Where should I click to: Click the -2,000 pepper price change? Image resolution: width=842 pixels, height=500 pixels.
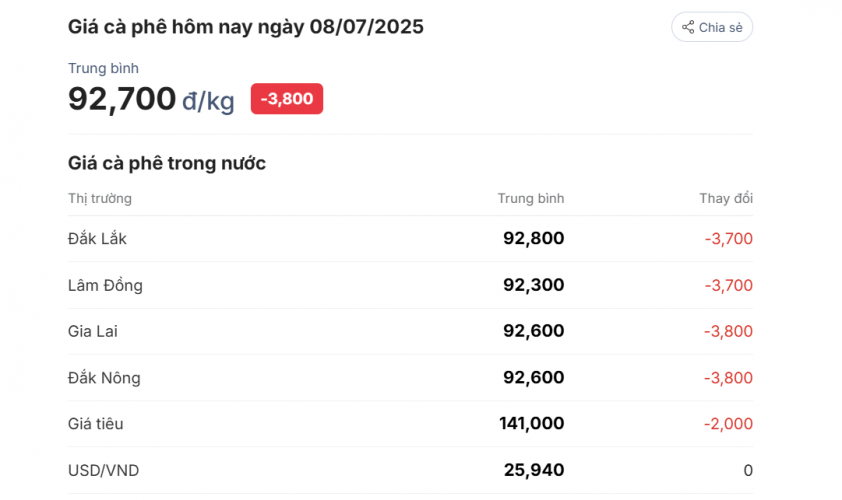click(x=729, y=424)
